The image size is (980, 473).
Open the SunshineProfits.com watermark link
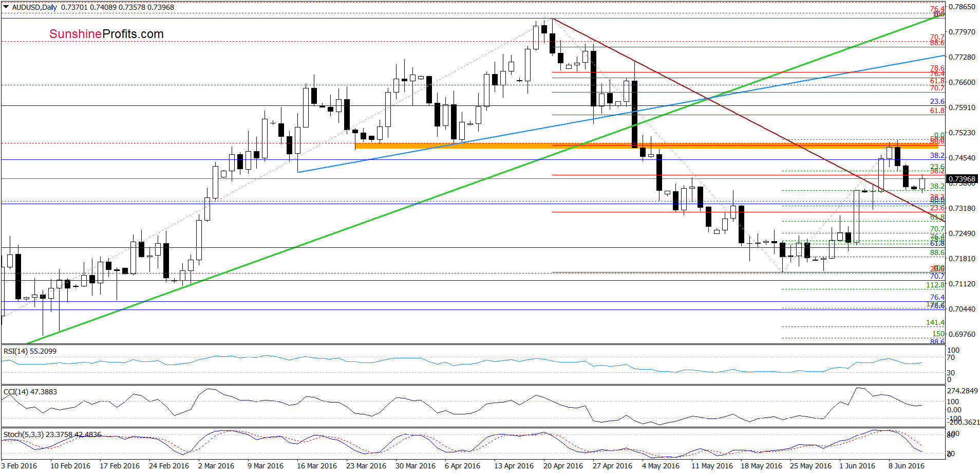[x=106, y=34]
